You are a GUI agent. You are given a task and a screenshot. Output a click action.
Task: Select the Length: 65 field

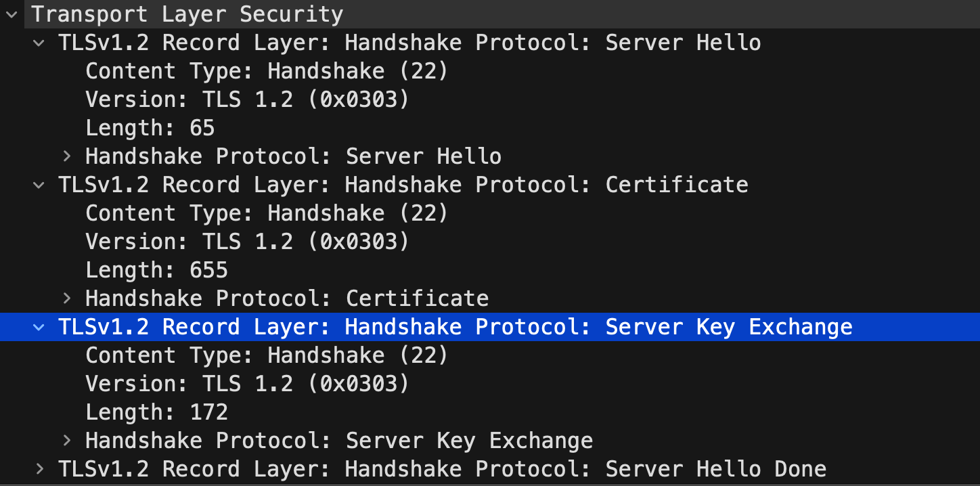tap(150, 128)
